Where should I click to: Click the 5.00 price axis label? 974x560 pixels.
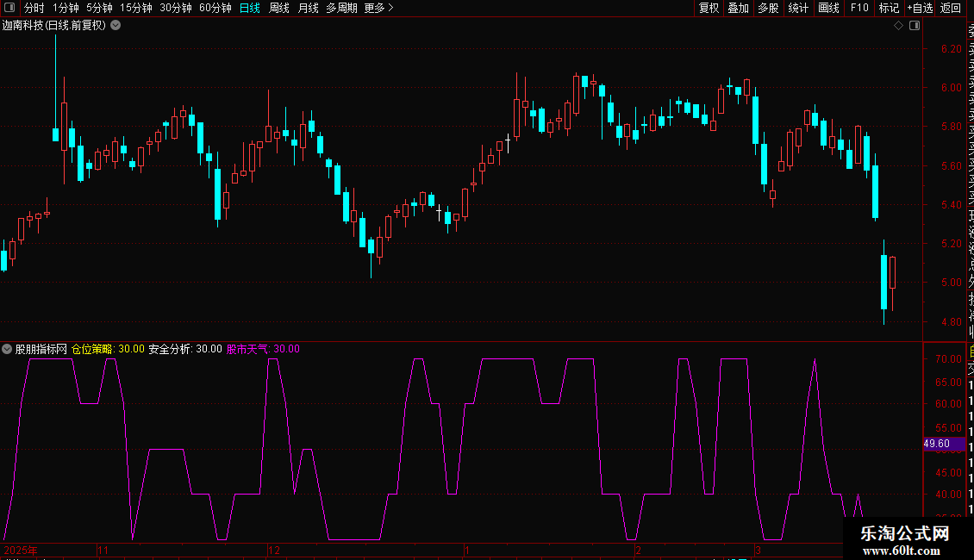(x=951, y=283)
